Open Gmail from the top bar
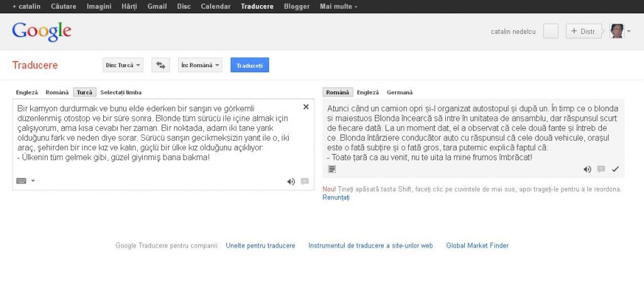Screen dimensions: 644x291 tap(157, 6)
